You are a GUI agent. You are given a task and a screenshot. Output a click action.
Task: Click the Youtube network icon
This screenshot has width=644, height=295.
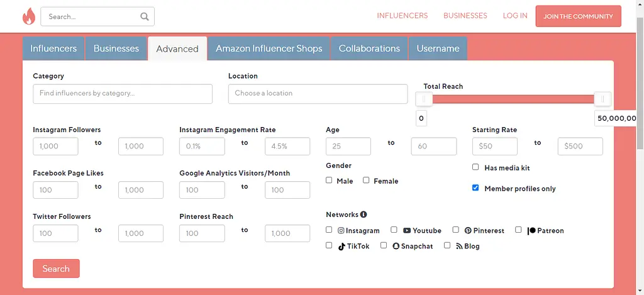[407, 231]
